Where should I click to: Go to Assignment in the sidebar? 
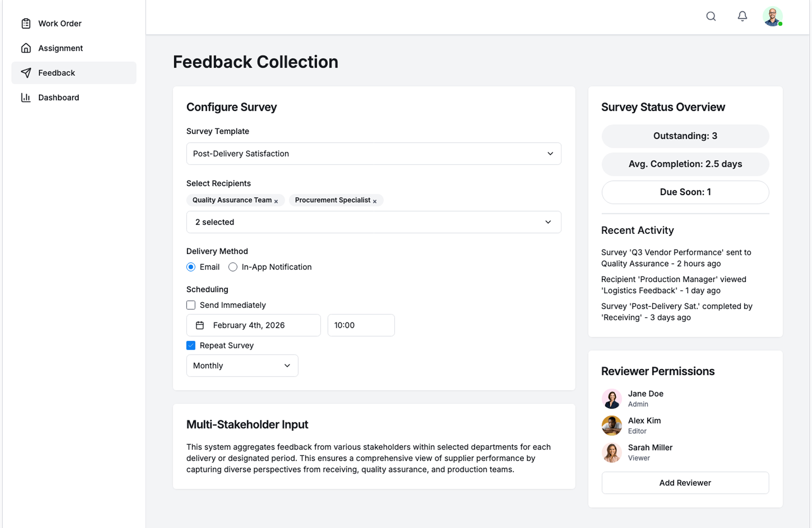pyautogui.click(x=60, y=48)
